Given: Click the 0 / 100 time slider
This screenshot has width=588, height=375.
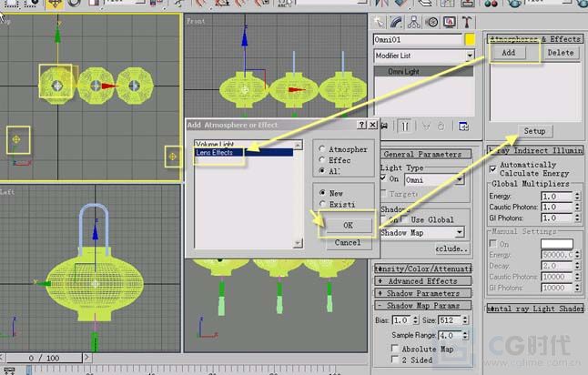Looking at the screenshot, I should point(44,358).
